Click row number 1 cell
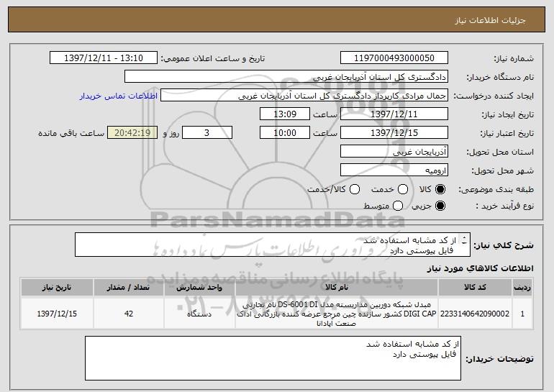The image size is (554, 392). point(522,314)
